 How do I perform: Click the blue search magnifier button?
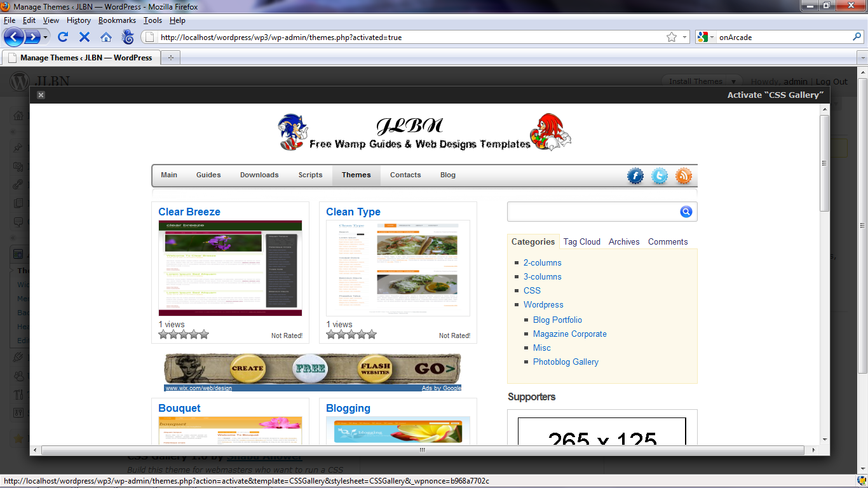tap(686, 212)
